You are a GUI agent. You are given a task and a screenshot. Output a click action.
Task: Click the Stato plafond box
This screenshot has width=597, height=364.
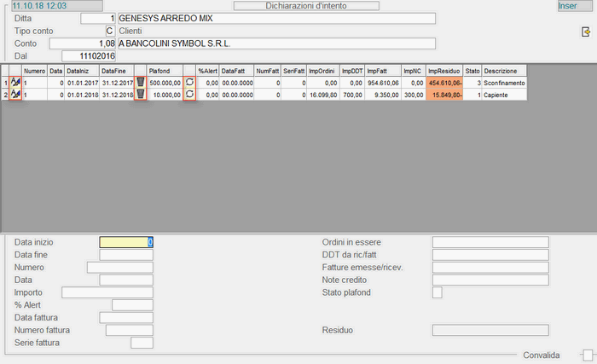tap(438, 292)
